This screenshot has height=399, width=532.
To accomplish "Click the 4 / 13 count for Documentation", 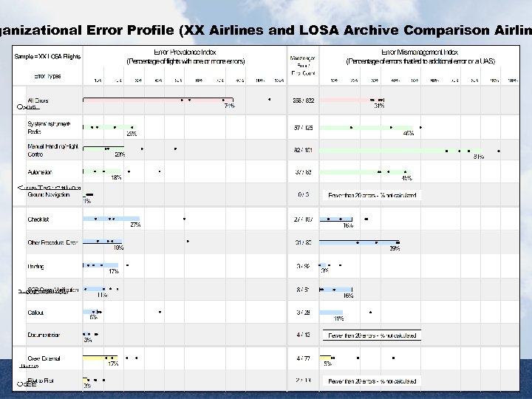I will (304, 335).
